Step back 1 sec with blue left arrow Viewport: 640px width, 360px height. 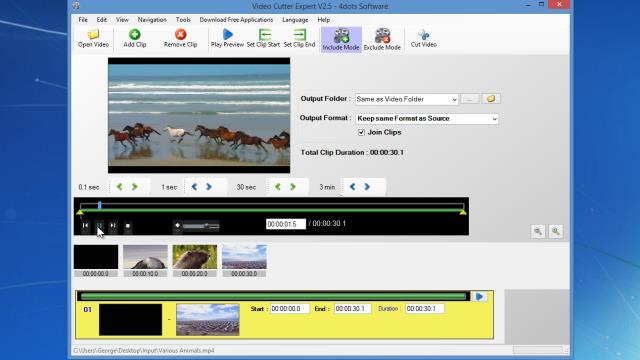pos(194,187)
